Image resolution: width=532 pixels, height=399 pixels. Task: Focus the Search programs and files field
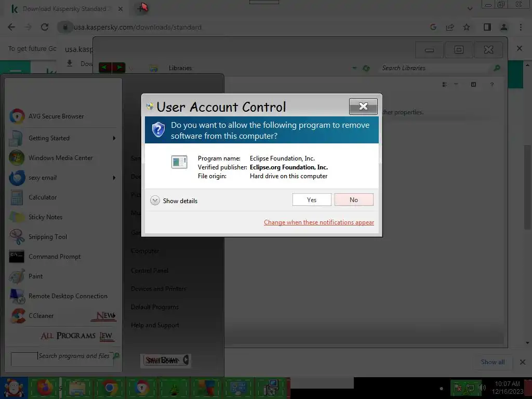pyautogui.click(x=62, y=359)
